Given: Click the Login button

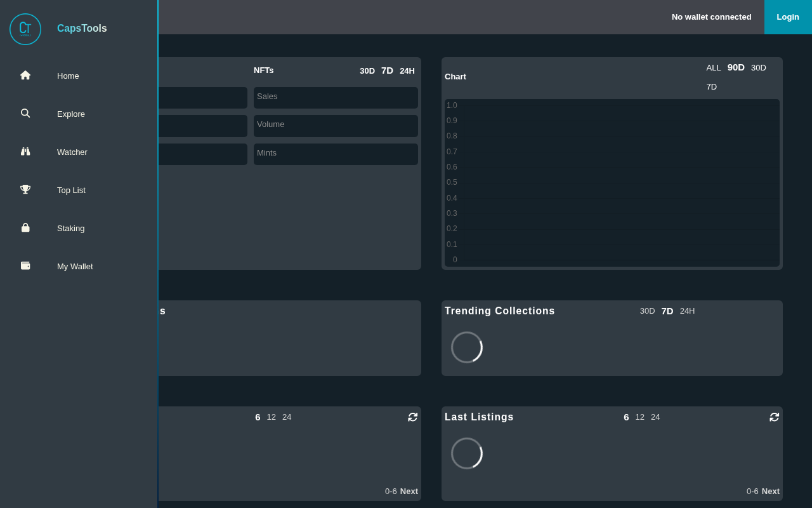Looking at the screenshot, I should [x=787, y=17].
